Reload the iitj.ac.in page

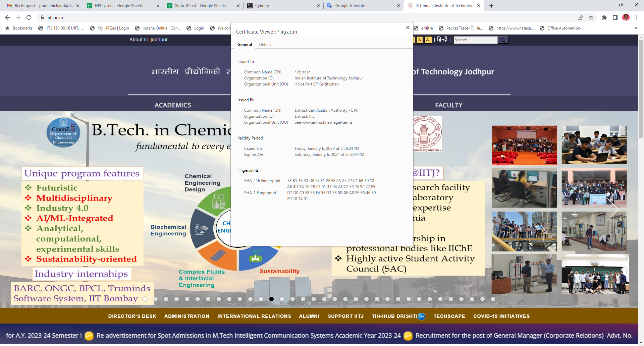pos(29,17)
